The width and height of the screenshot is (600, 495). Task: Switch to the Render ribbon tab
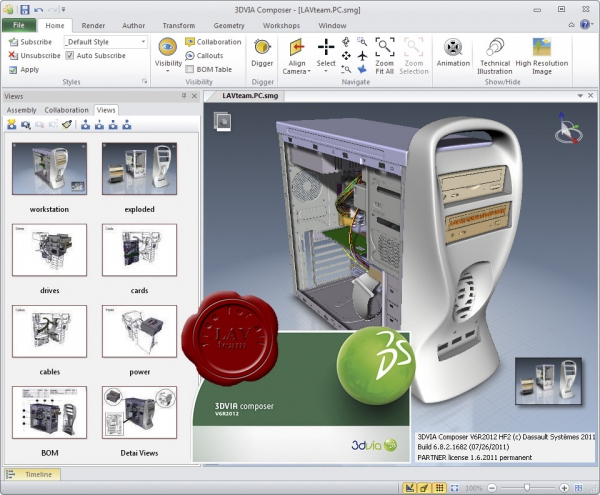point(93,26)
